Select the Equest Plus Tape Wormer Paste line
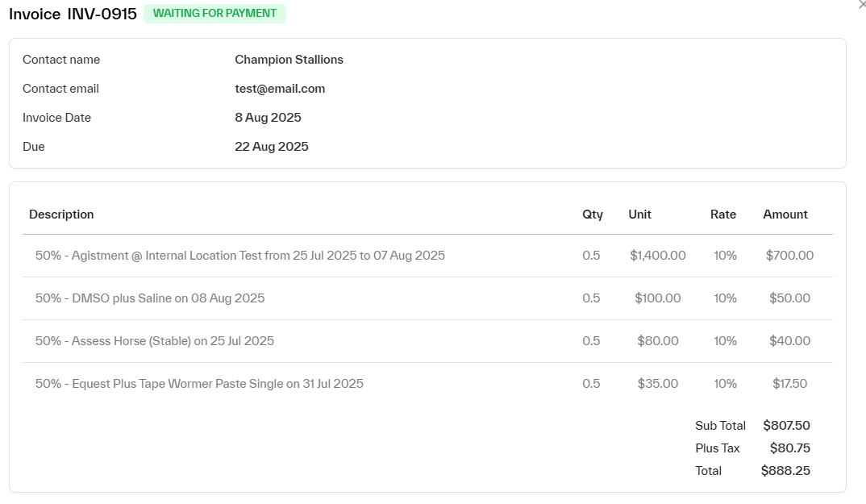866x504 pixels. 199,384
